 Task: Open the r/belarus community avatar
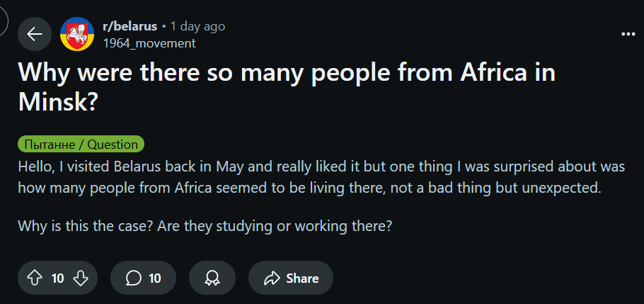[76, 34]
